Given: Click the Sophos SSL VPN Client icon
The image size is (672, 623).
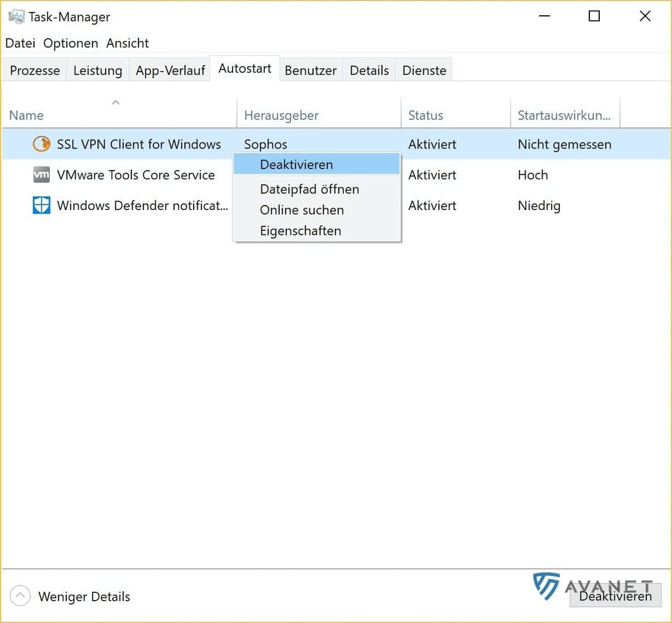Looking at the screenshot, I should point(41,144).
